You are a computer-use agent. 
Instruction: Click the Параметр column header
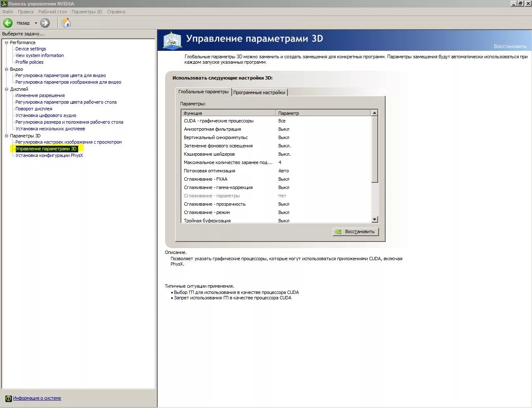click(x=323, y=113)
